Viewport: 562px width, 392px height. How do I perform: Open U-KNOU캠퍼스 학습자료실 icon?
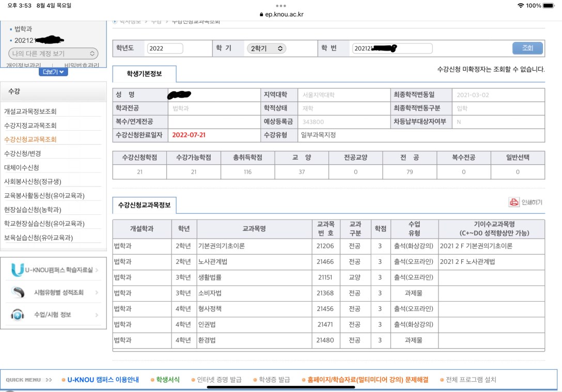pyautogui.click(x=18, y=270)
